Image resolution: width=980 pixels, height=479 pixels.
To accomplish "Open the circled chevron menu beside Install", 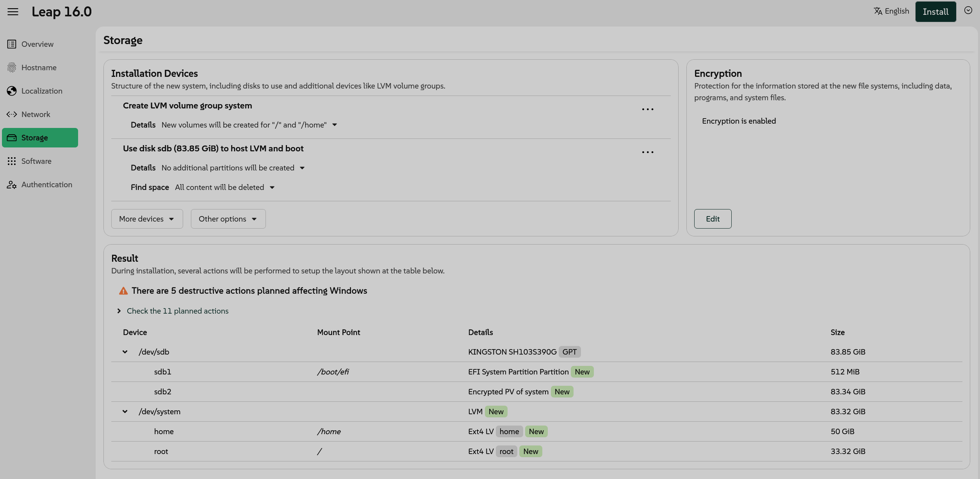I will pyautogui.click(x=968, y=11).
